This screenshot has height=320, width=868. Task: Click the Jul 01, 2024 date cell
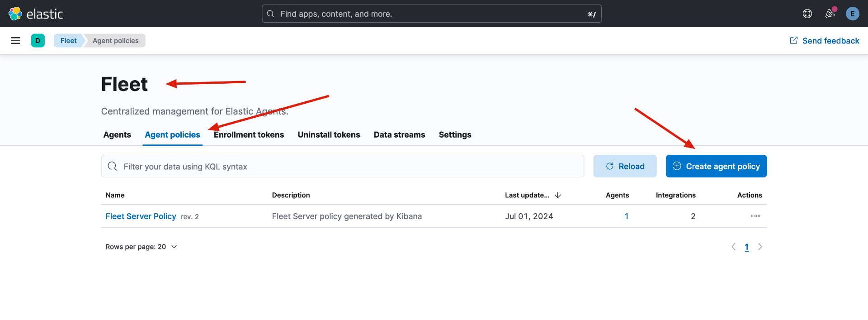point(529,216)
